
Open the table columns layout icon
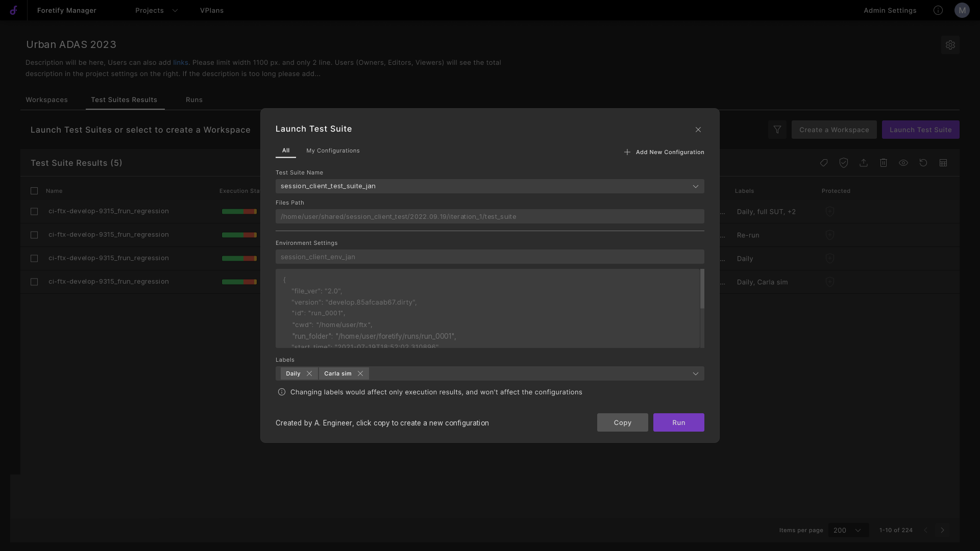[943, 163]
